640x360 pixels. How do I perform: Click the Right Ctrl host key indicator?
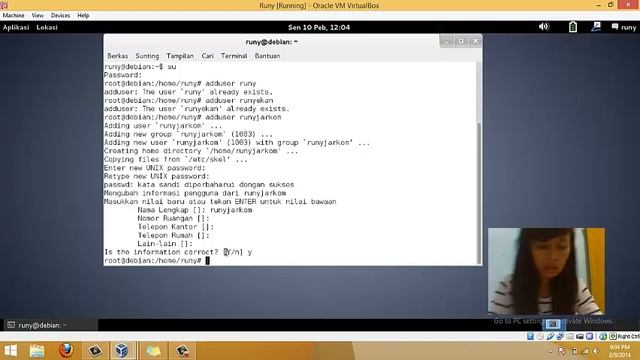click(624, 336)
